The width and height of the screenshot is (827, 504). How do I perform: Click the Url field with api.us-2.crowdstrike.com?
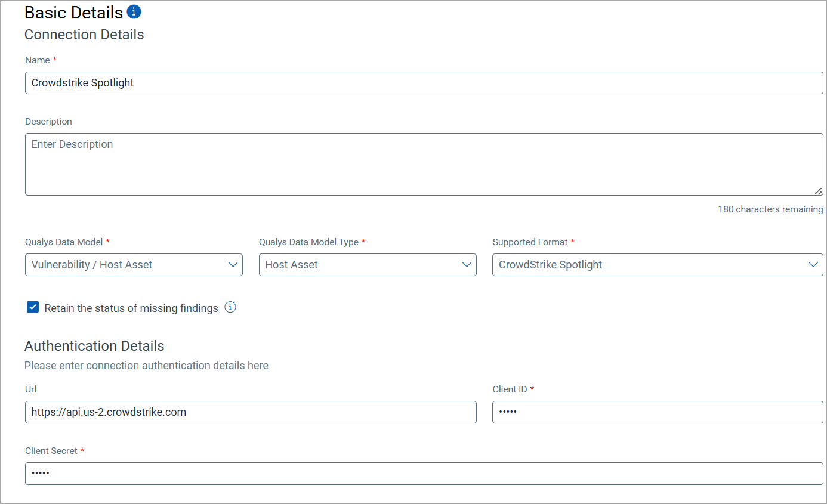[251, 412]
